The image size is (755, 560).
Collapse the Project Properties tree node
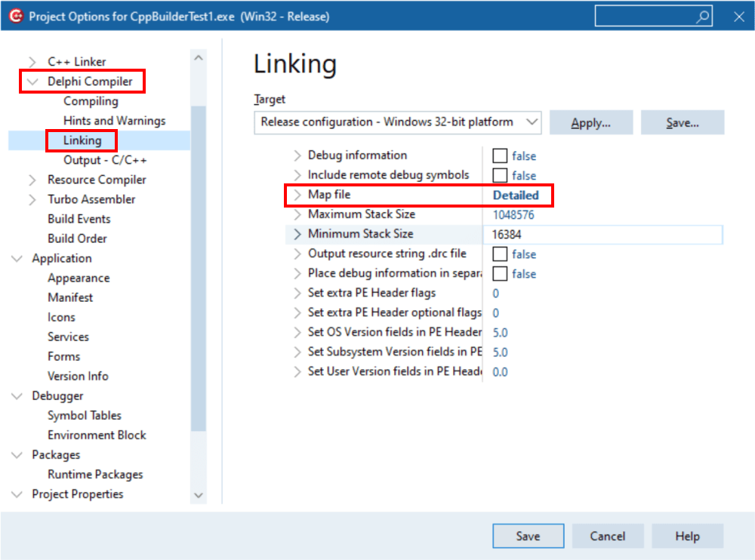(17, 494)
